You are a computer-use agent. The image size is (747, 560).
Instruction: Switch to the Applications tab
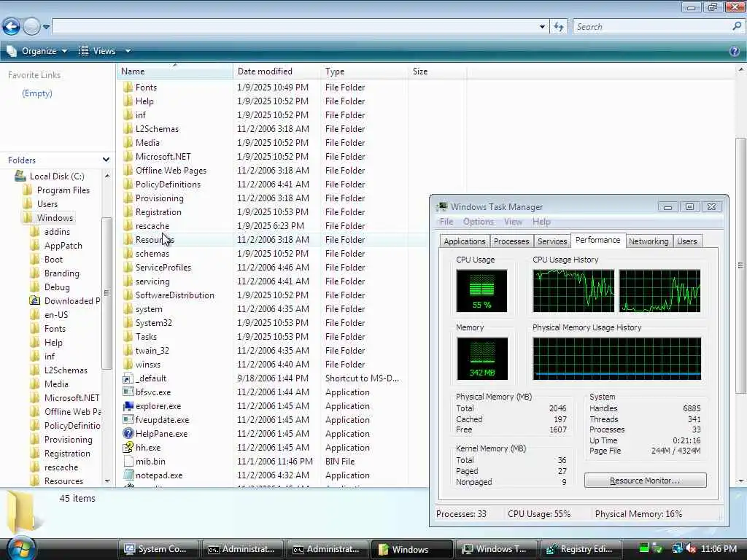click(464, 241)
